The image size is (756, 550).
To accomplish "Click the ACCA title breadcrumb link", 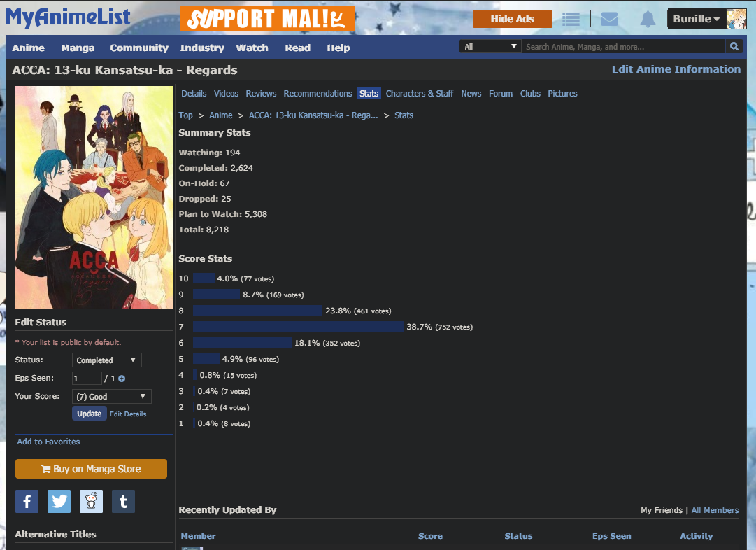I will click(x=313, y=115).
